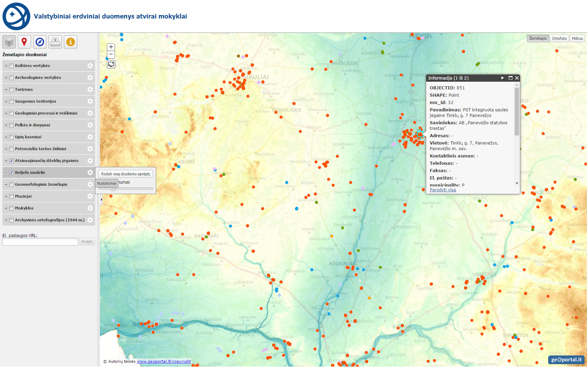Viewport: 588px width, 368px height.
Task: Open the orange information icon
Action: coord(71,42)
